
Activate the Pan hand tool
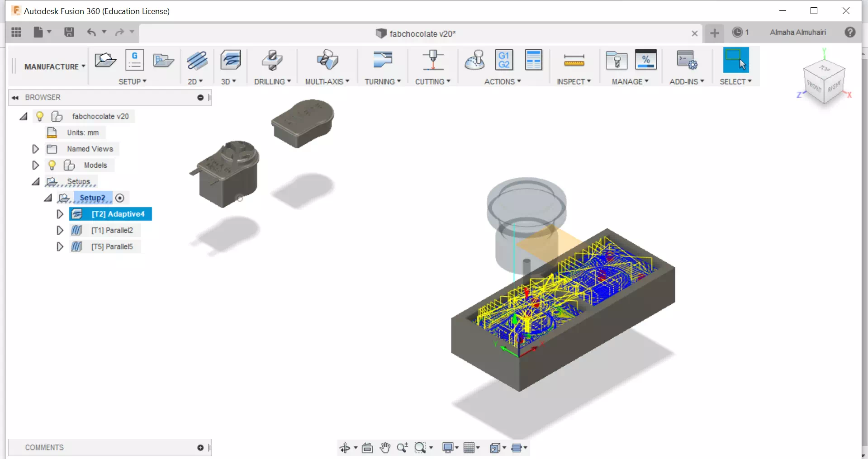(x=385, y=448)
